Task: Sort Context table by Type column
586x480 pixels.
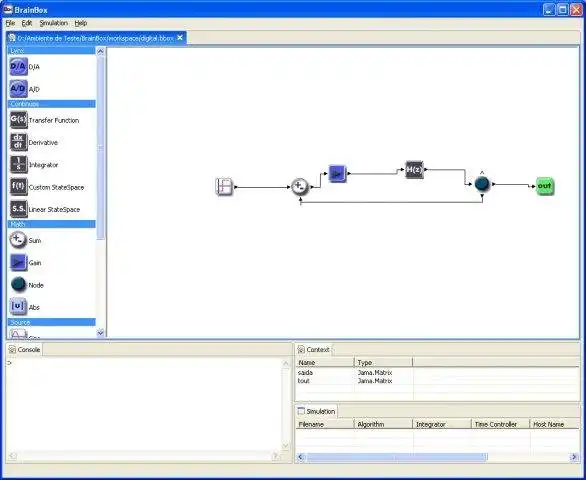Action: [x=383, y=362]
